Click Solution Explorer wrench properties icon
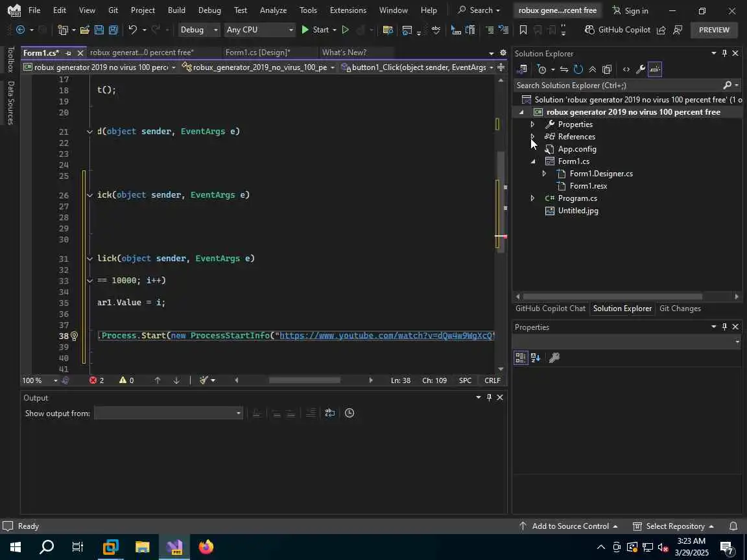The width and height of the screenshot is (747, 560). pyautogui.click(x=640, y=69)
